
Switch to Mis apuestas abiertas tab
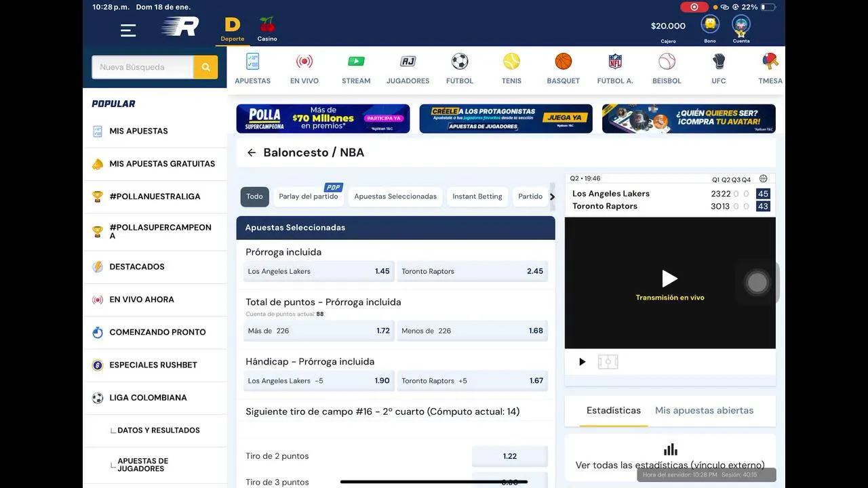704,411
